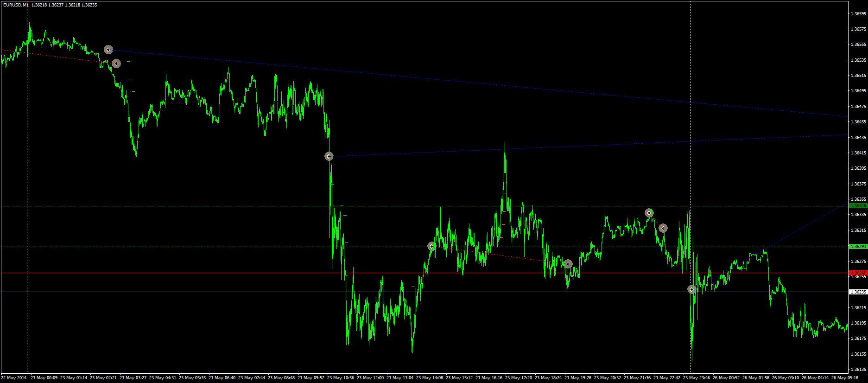The height and width of the screenshot is (383, 868).
Task: Click the green 1.36346 price label
Action: [858, 205]
